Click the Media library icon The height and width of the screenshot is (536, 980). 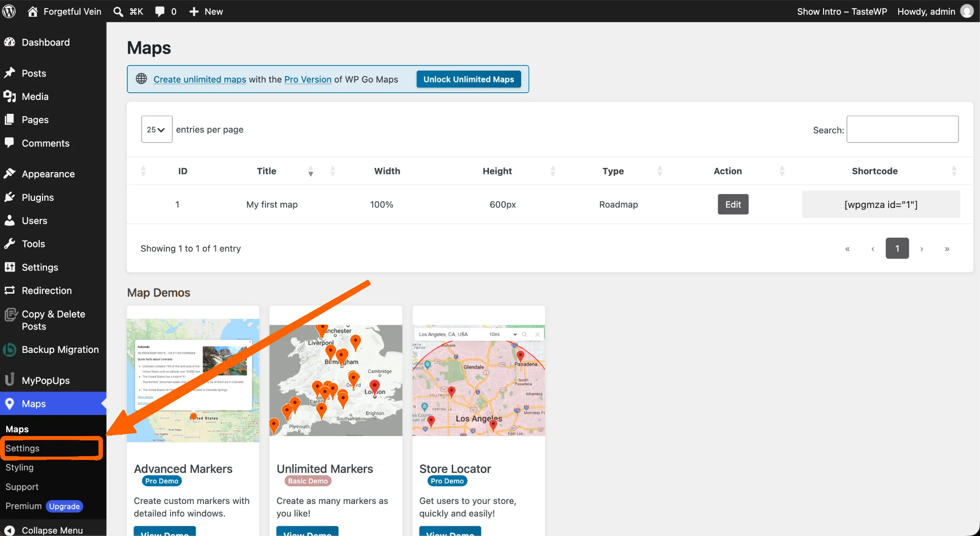pyautogui.click(x=10, y=96)
